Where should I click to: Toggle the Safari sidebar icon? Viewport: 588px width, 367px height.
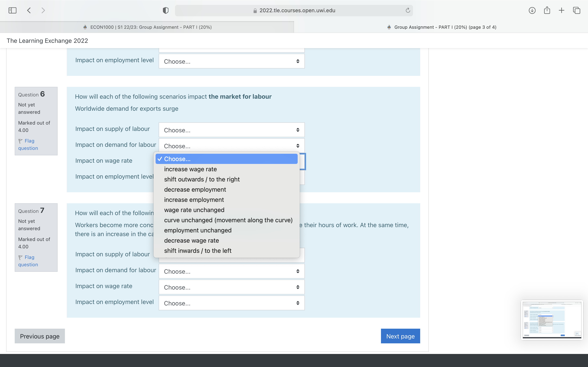coord(12,10)
